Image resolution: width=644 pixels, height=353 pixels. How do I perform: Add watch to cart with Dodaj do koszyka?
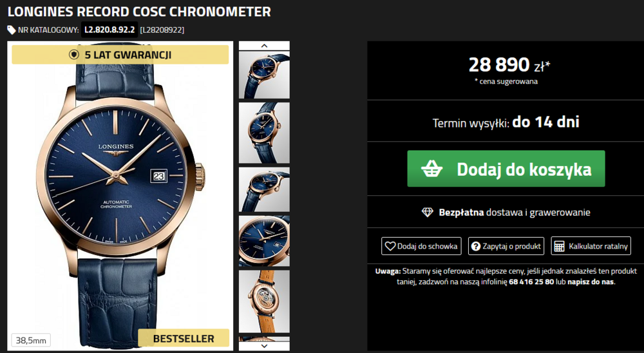506,169
